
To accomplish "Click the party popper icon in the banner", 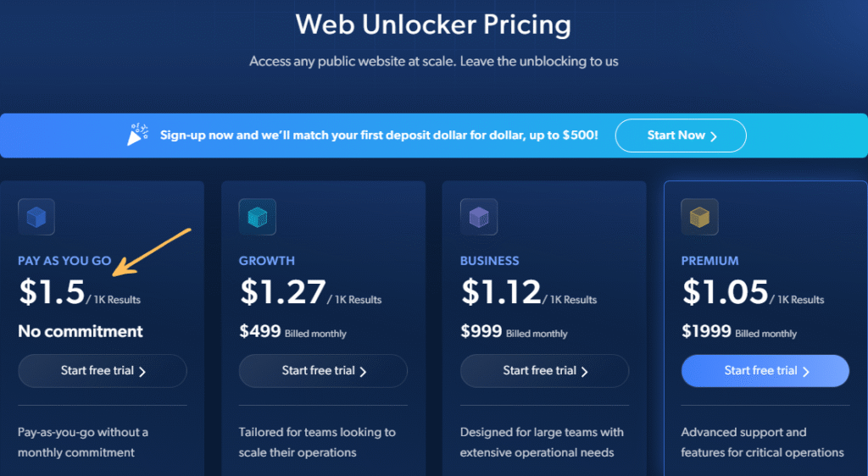I will 137,135.
